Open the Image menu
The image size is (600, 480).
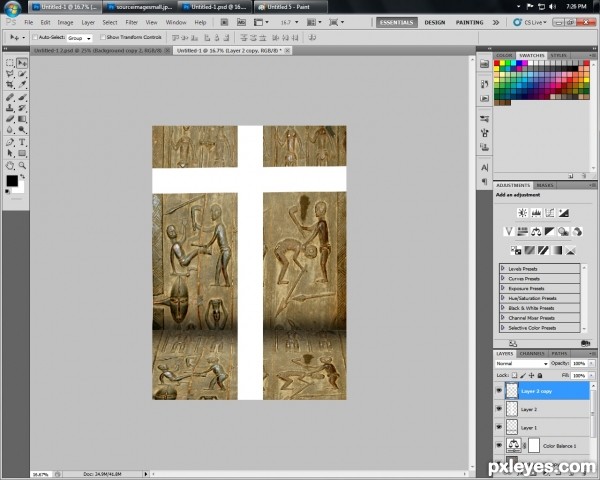65,22
